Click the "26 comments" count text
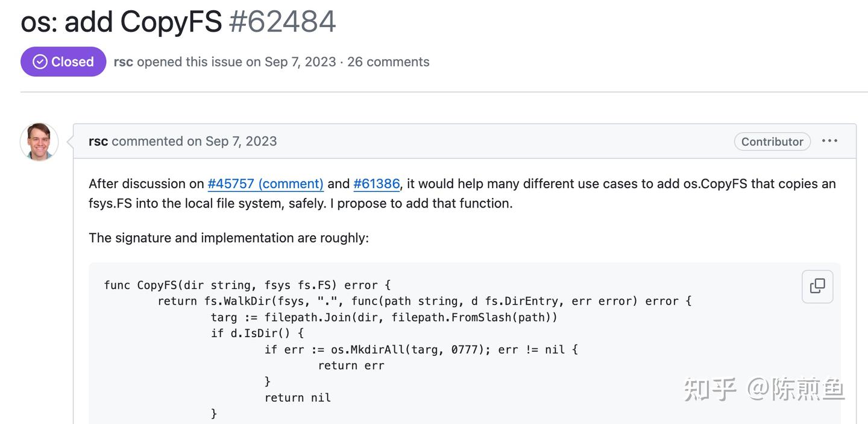868x424 pixels. coord(388,62)
